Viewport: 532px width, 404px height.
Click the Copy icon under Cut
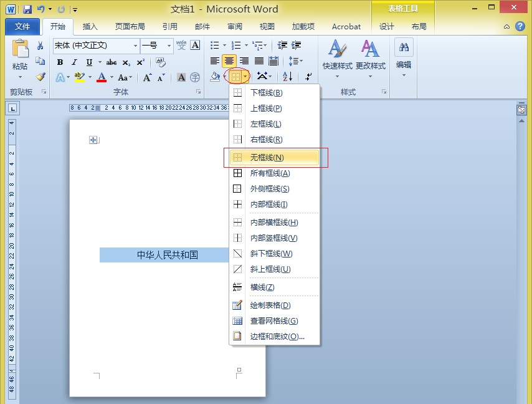[40, 61]
